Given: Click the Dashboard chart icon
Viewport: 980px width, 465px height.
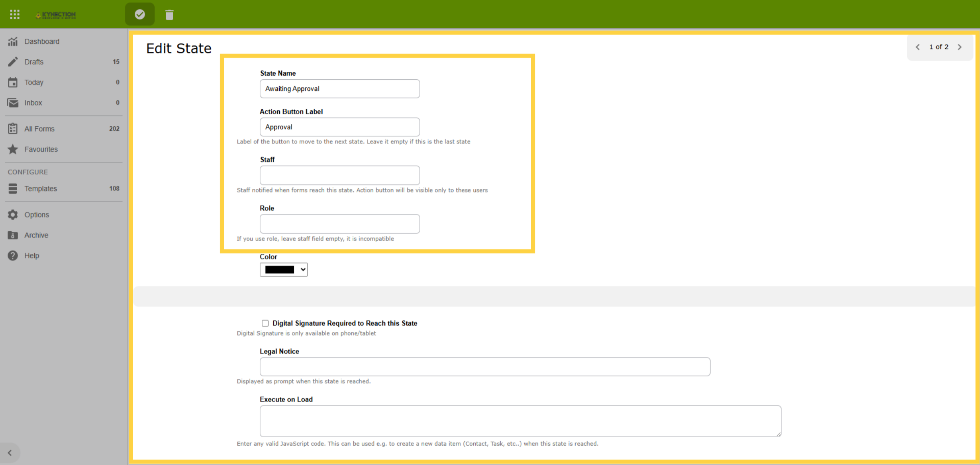Looking at the screenshot, I should click(13, 41).
